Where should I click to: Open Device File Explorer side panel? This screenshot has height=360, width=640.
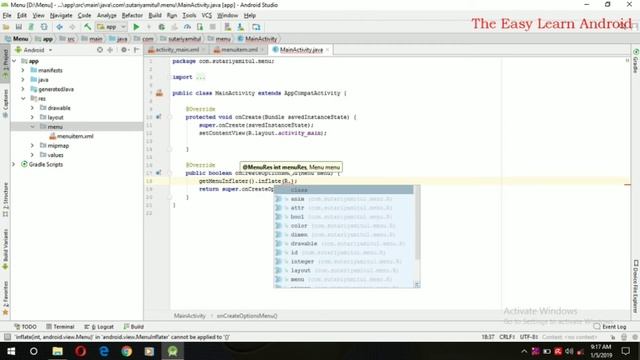(636, 287)
